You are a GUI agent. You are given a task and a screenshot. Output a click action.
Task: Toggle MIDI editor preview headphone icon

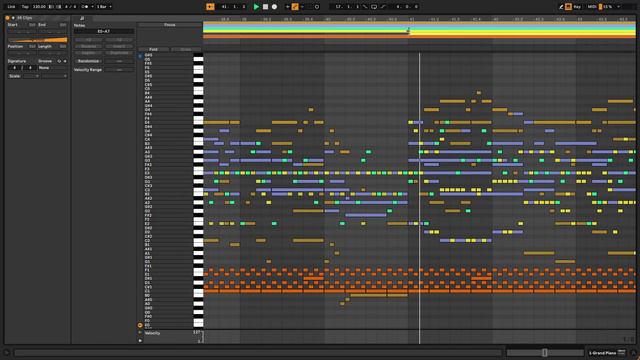140,56
